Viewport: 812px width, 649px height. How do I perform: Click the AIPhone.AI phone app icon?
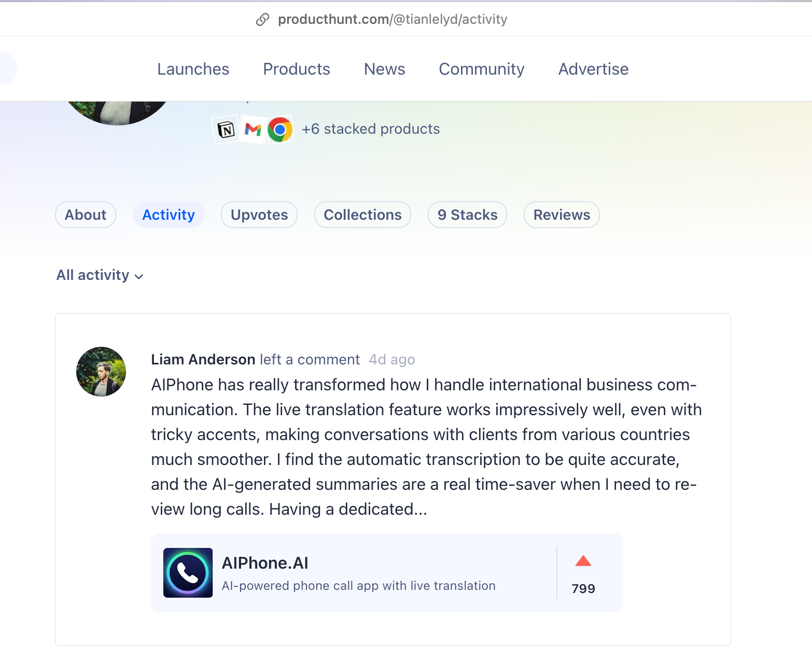188,573
